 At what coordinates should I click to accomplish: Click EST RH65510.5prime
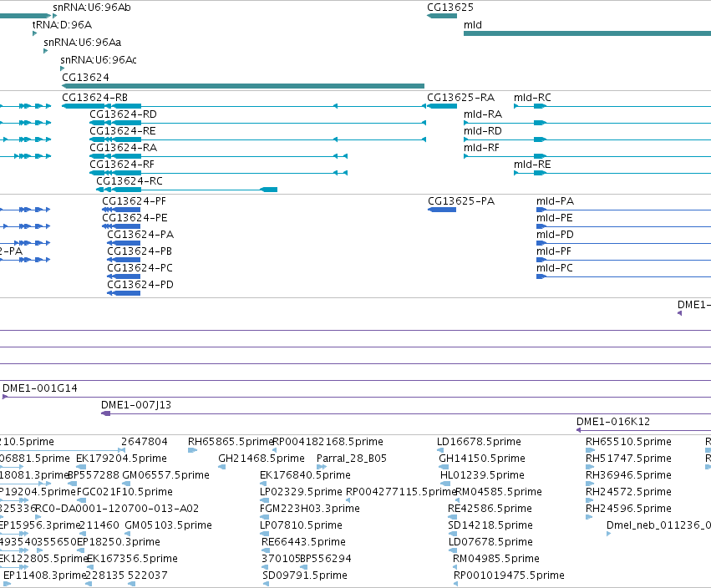pyautogui.click(x=628, y=442)
